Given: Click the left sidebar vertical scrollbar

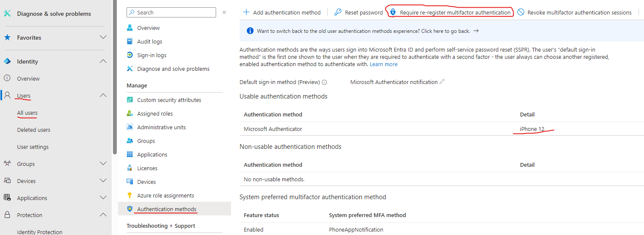Looking at the screenshot, I should coord(115,77).
